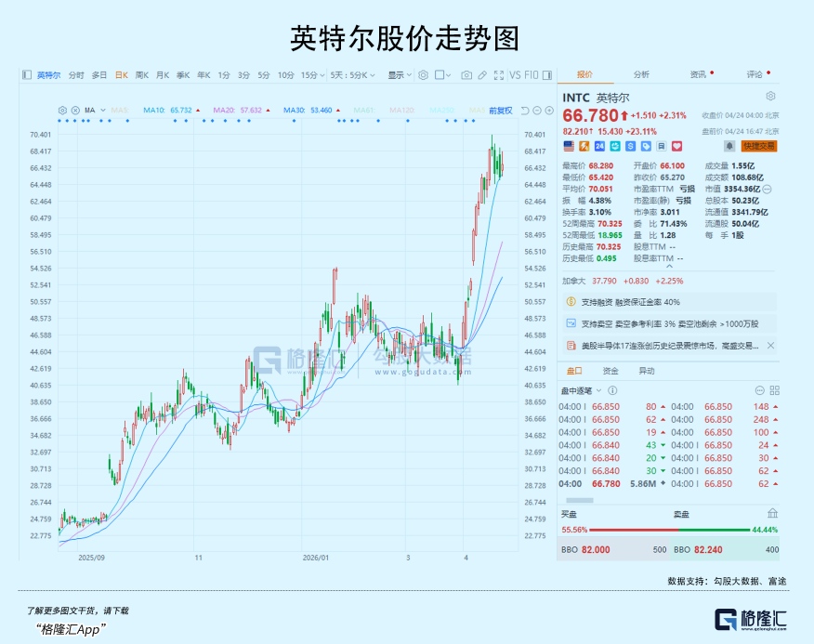Switch tick list to grid layout icon

click(775, 390)
